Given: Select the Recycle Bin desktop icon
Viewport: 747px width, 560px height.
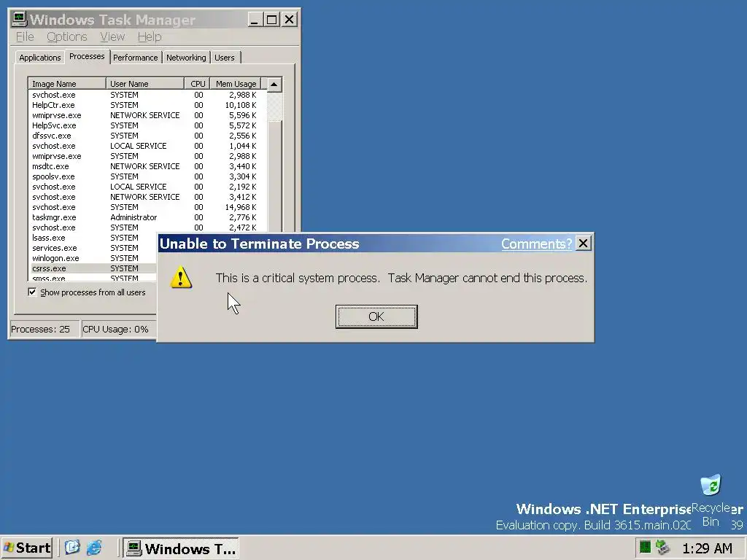Looking at the screenshot, I should [711, 500].
